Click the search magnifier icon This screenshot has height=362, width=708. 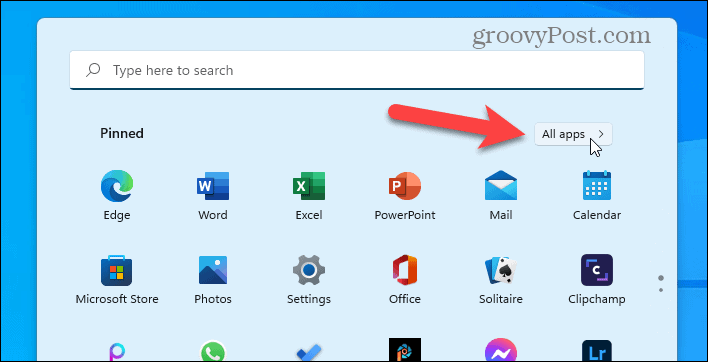93,70
